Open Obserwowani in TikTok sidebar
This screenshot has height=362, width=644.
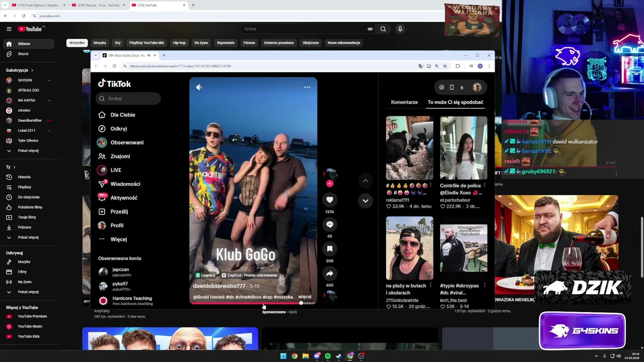coord(121,142)
